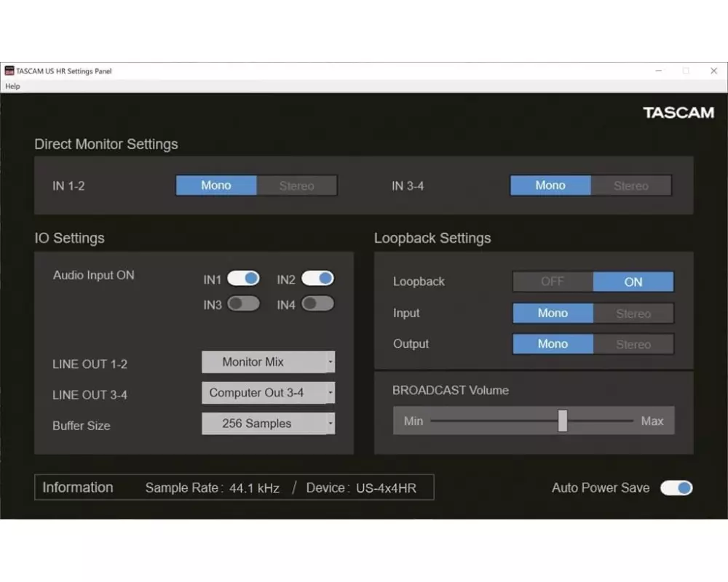Click the TASCAM app icon in title bar
The height and width of the screenshot is (582, 728).
click(x=9, y=71)
